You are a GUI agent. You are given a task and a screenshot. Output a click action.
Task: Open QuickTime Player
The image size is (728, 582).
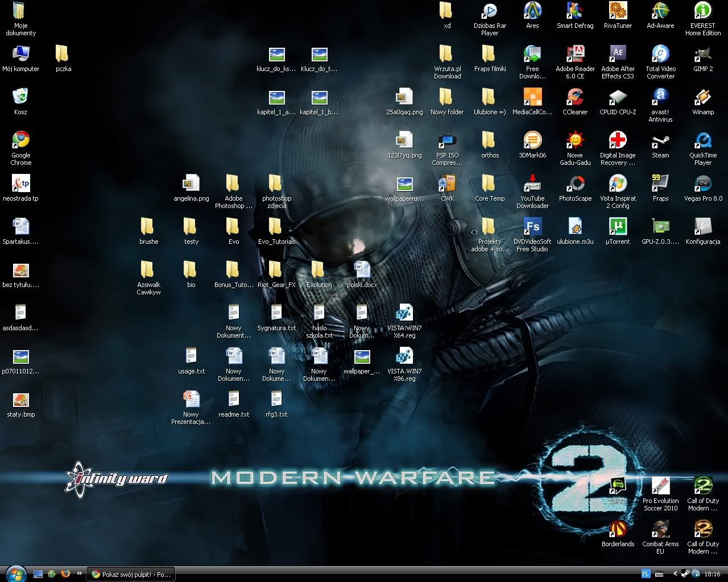[703, 148]
